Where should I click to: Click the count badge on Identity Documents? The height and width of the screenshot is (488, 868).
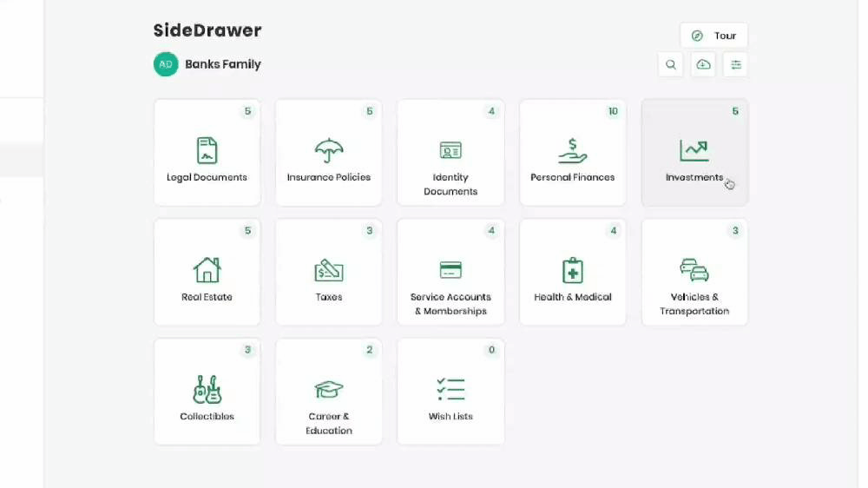coord(491,111)
